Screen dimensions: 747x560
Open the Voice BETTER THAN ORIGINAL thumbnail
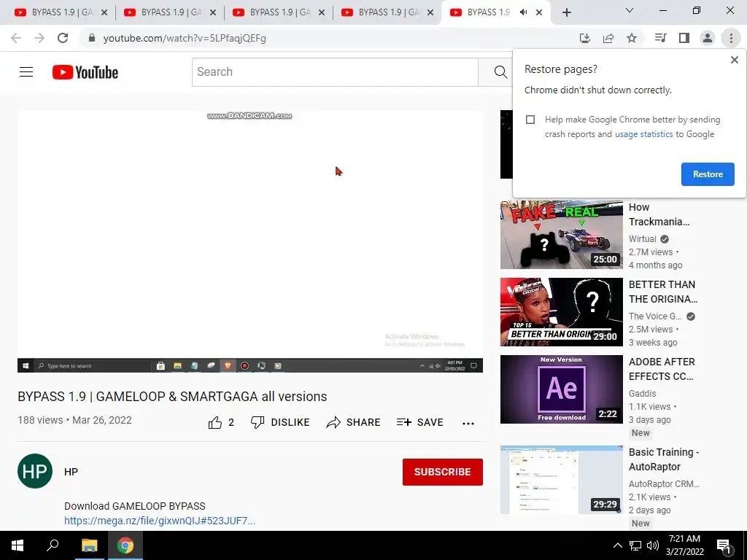point(561,312)
